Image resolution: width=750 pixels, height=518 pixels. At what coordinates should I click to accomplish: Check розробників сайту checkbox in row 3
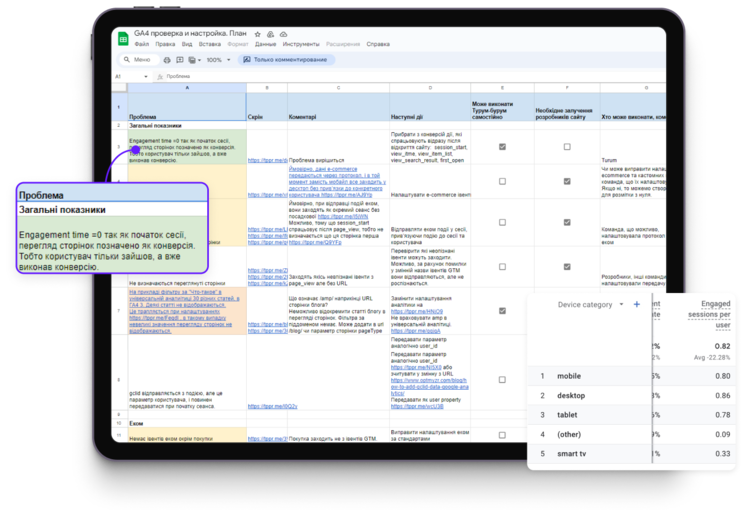click(567, 147)
